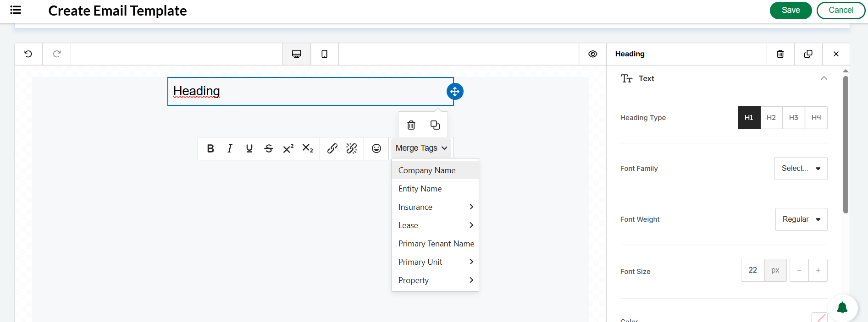Image resolution: width=868 pixels, height=322 pixels.
Task: Open the hamburger navigation menu
Action: pos(16,10)
